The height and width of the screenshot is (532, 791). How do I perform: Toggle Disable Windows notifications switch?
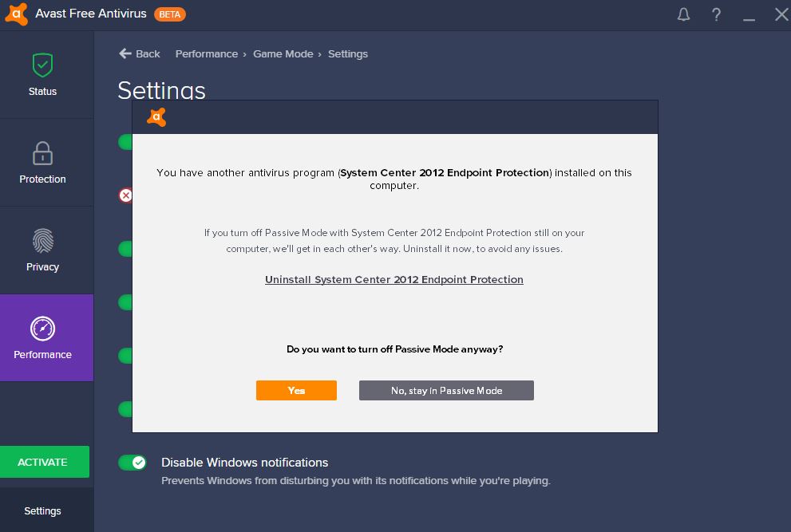pos(132,463)
